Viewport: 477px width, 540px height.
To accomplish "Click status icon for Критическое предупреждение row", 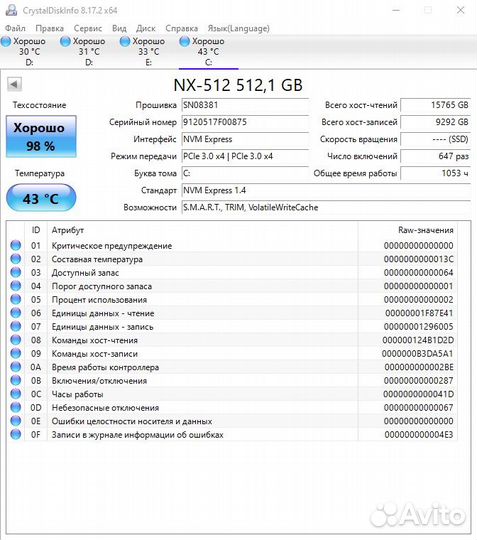I will point(15,246).
